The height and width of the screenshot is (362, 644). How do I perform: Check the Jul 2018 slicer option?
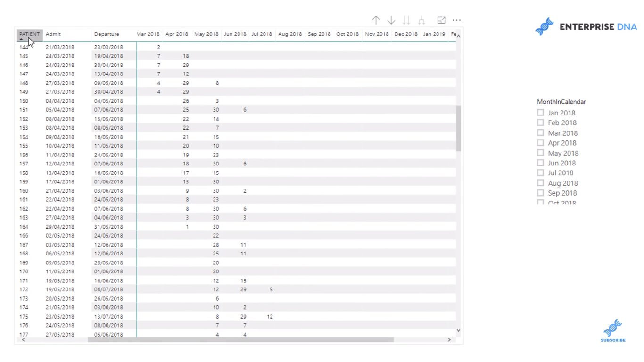click(x=540, y=173)
